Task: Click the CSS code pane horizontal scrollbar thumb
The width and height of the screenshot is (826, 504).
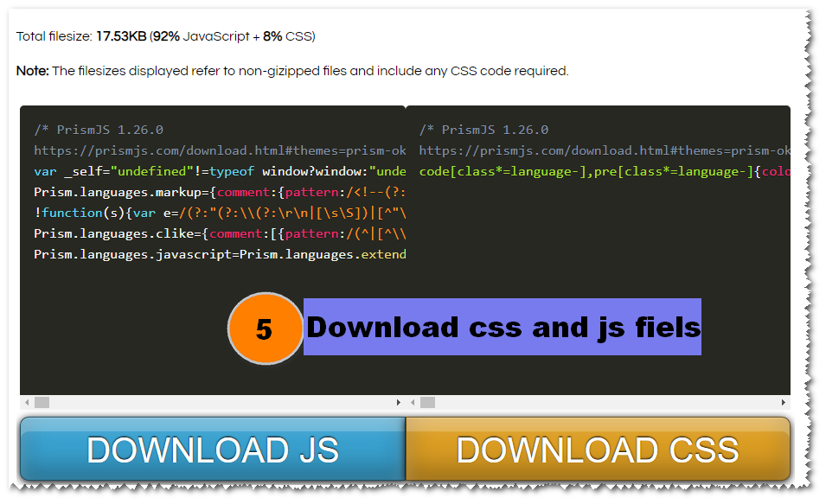Action: pyautogui.click(x=427, y=402)
